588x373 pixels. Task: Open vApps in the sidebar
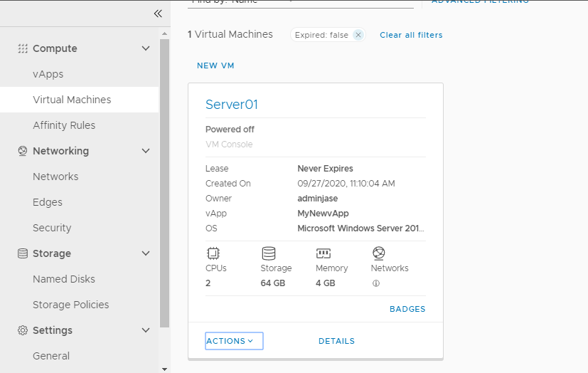coord(48,74)
